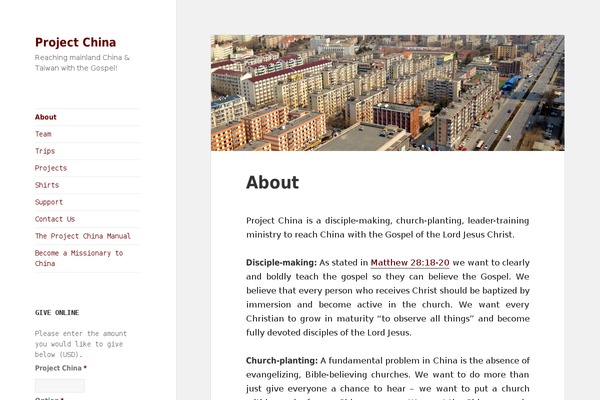The width and height of the screenshot is (600, 400).
Task: Click the About page heading
Action: (x=272, y=182)
